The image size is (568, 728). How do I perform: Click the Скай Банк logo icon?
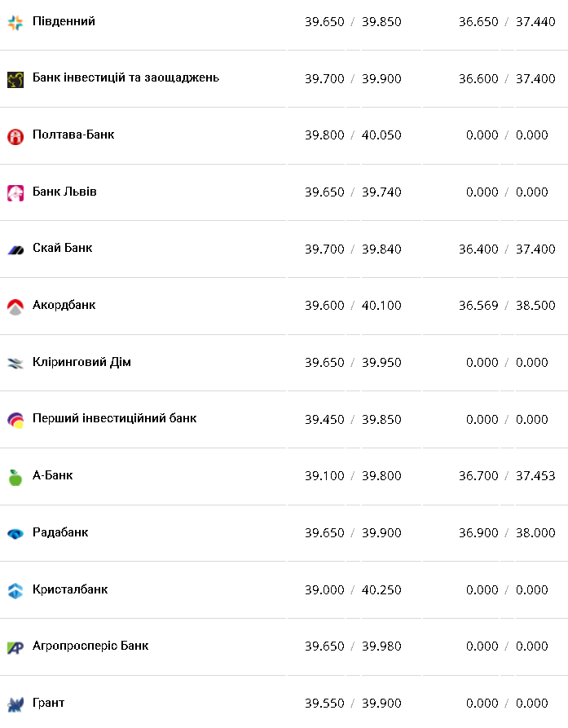(x=15, y=249)
